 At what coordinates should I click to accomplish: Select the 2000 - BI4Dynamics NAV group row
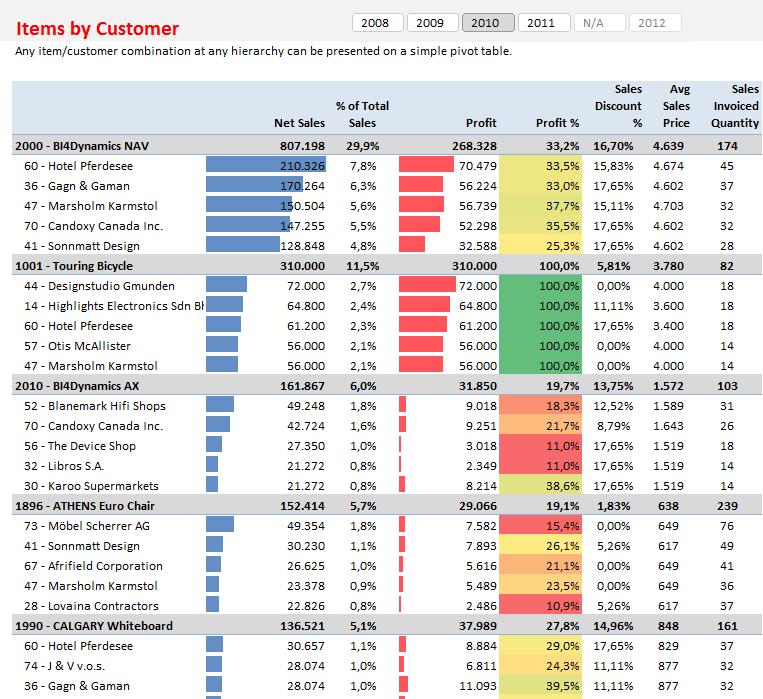click(x=387, y=146)
